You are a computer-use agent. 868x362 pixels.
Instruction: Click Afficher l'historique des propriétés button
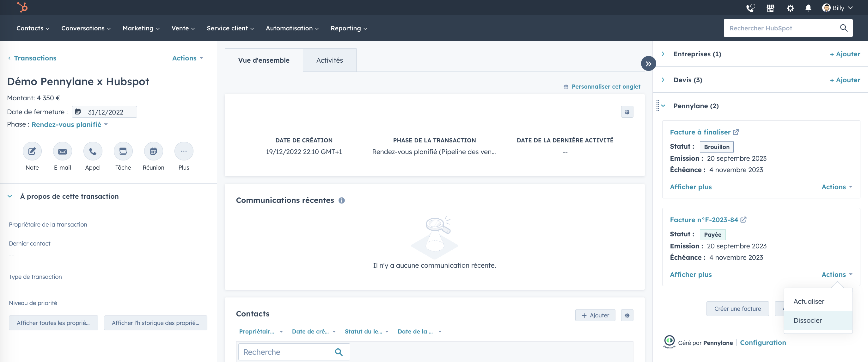coord(155,323)
